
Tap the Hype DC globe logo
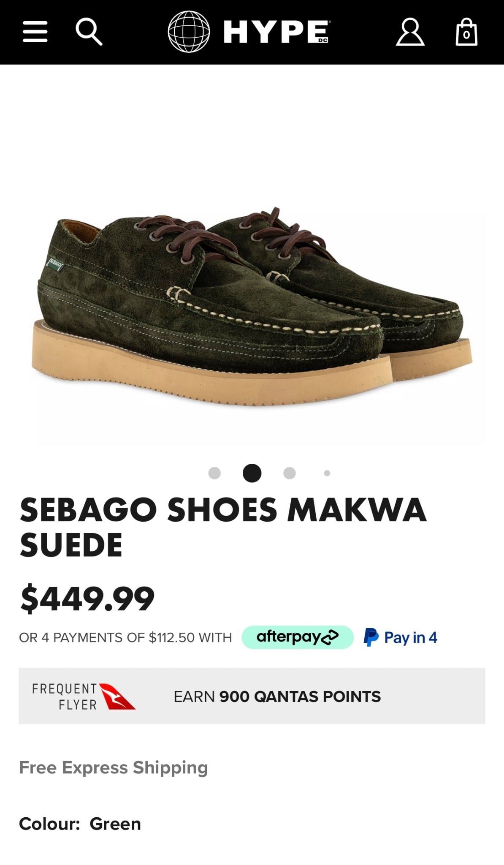(x=189, y=32)
